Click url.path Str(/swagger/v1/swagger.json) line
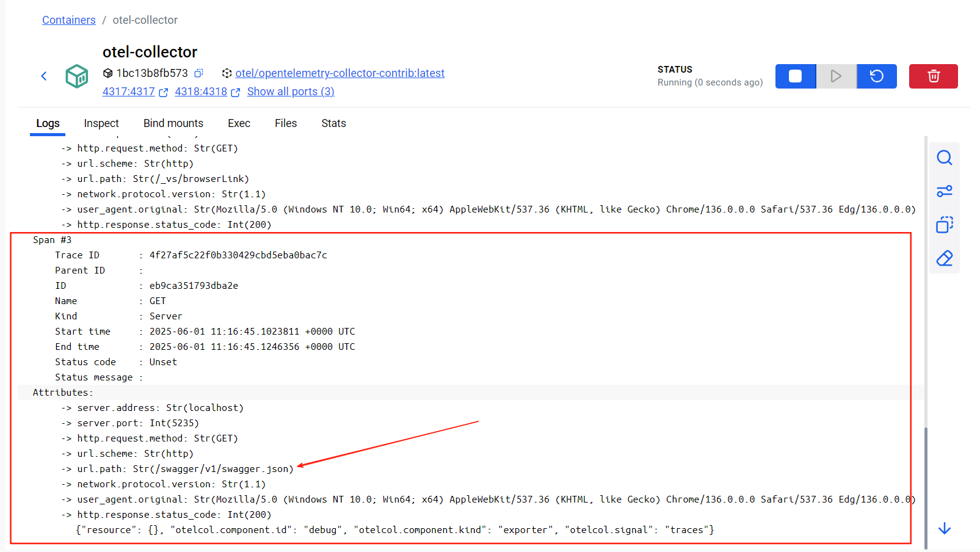The height and width of the screenshot is (552, 980). [178, 469]
